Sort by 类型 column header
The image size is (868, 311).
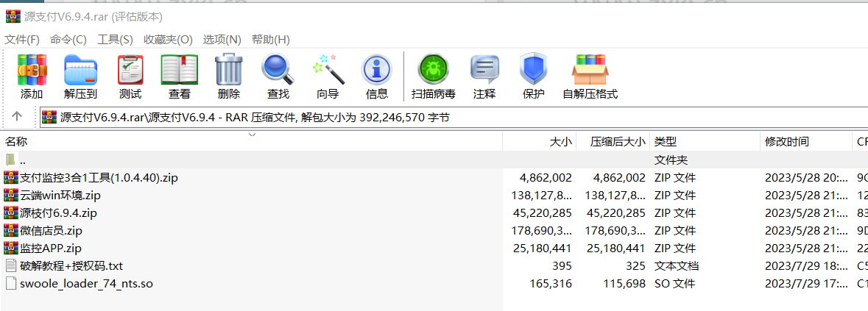(x=705, y=142)
